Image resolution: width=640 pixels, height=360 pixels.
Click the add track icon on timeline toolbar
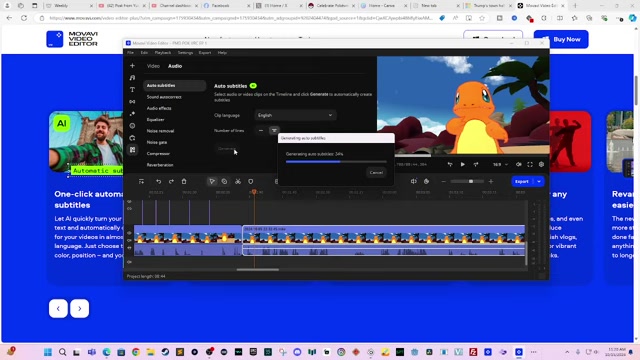click(x=141, y=181)
